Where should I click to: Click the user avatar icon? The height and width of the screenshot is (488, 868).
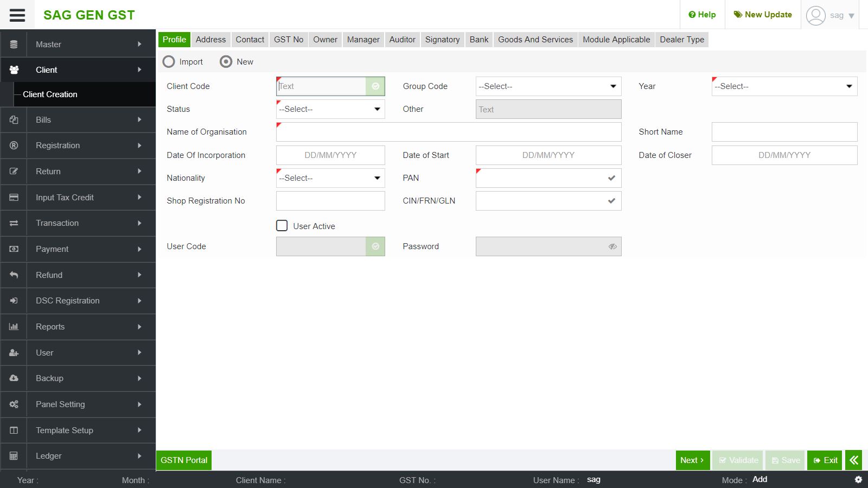(815, 15)
